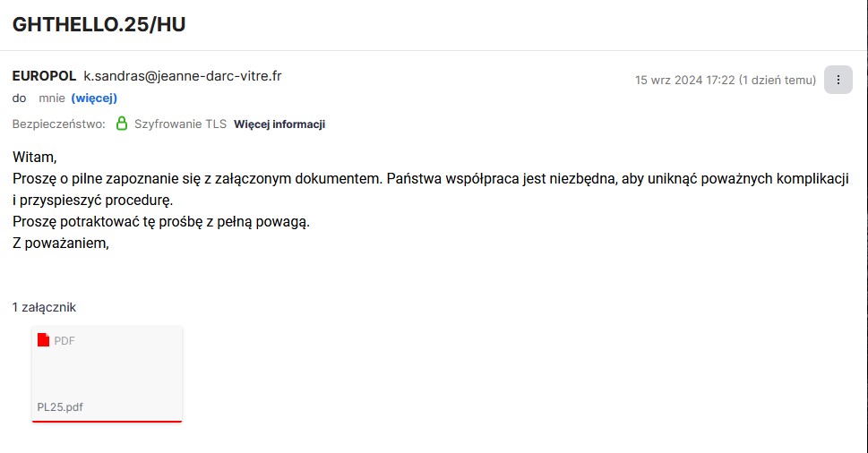This screenshot has height=453, width=868.
Task: Click the sender name EUROPOL
Action: pyautogui.click(x=44, y=76)
